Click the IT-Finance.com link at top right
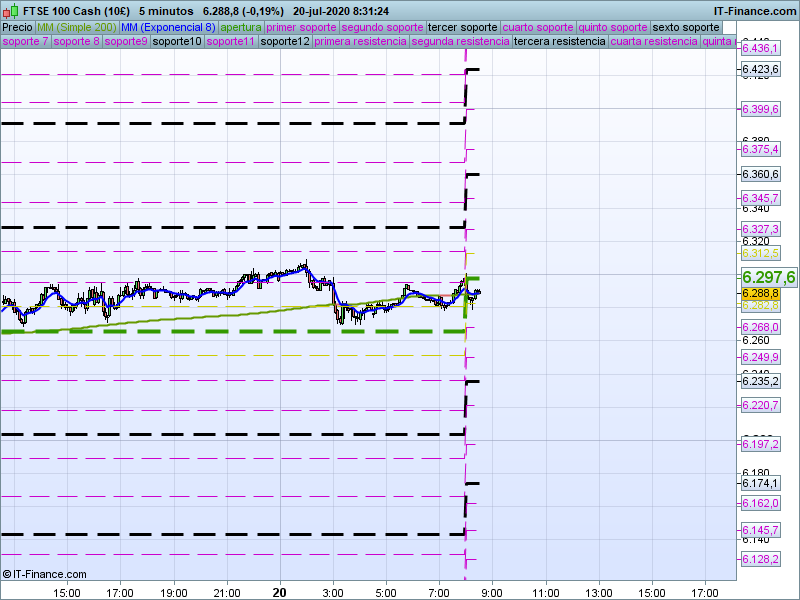Viewport: 800px width, 600px height. 755,11
